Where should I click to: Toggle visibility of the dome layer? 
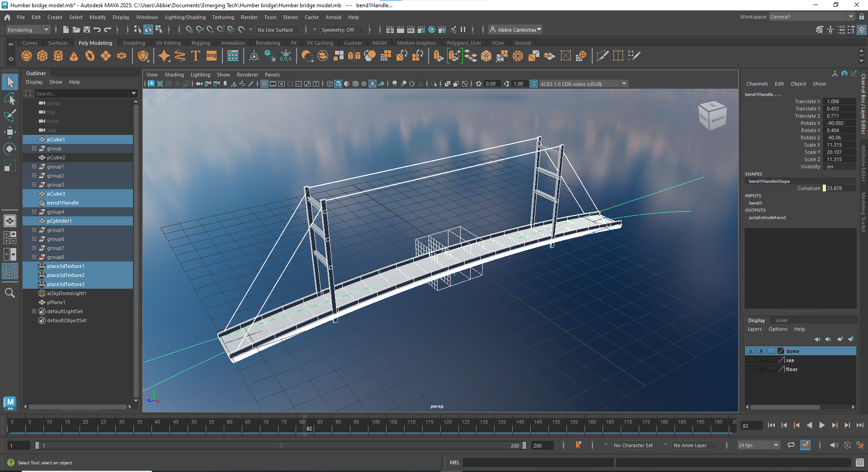pos(750,351)
